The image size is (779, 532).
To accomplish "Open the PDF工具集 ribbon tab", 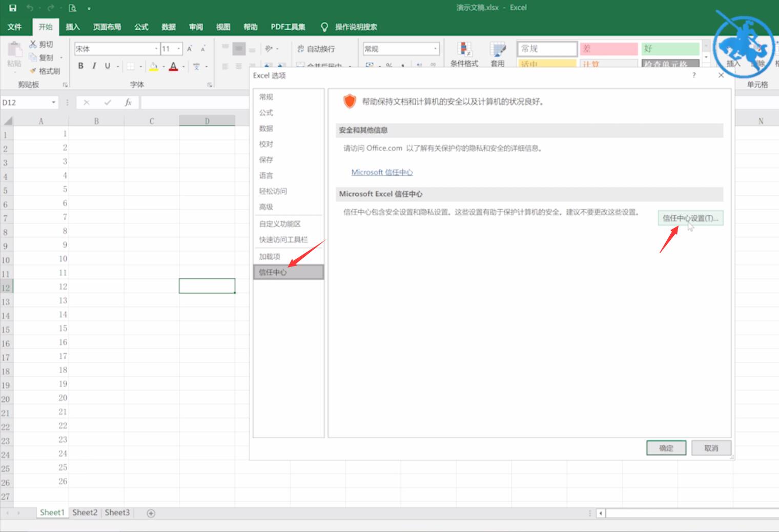I will (288, 27).
